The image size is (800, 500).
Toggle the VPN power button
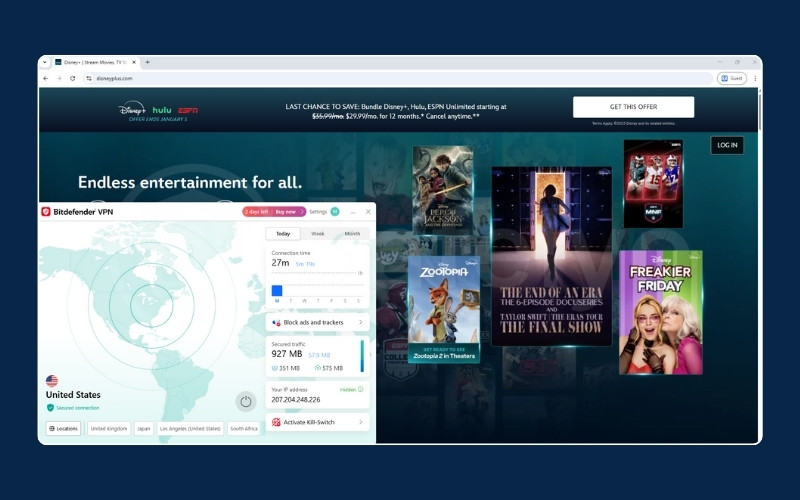click(245, 402)
